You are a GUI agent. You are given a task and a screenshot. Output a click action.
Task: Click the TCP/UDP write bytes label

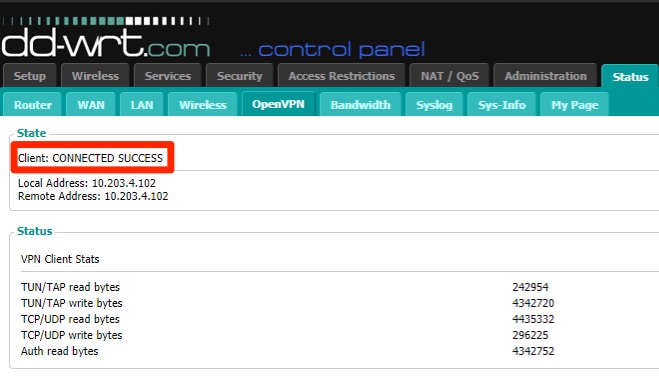coord(71,335)
